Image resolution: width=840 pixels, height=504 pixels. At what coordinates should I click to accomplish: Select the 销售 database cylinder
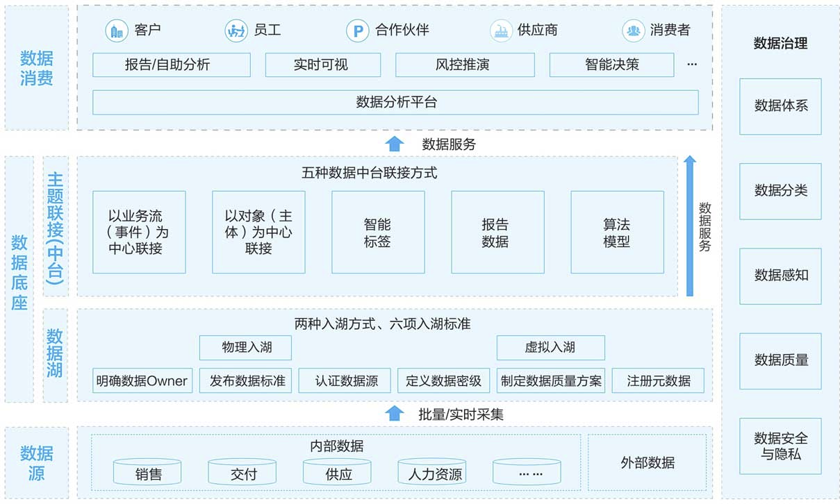pyautogui.click(x=147, y=471)
